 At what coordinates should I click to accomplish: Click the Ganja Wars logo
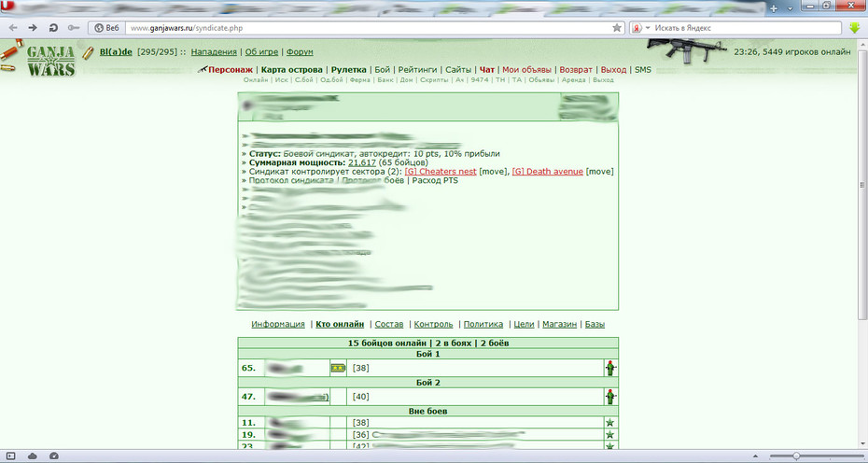(x=50, y=61)
